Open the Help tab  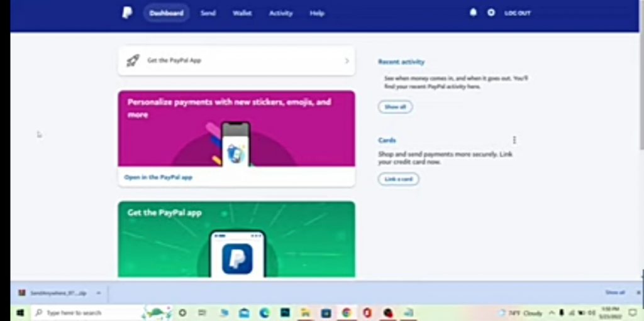[x=317, y=13]
